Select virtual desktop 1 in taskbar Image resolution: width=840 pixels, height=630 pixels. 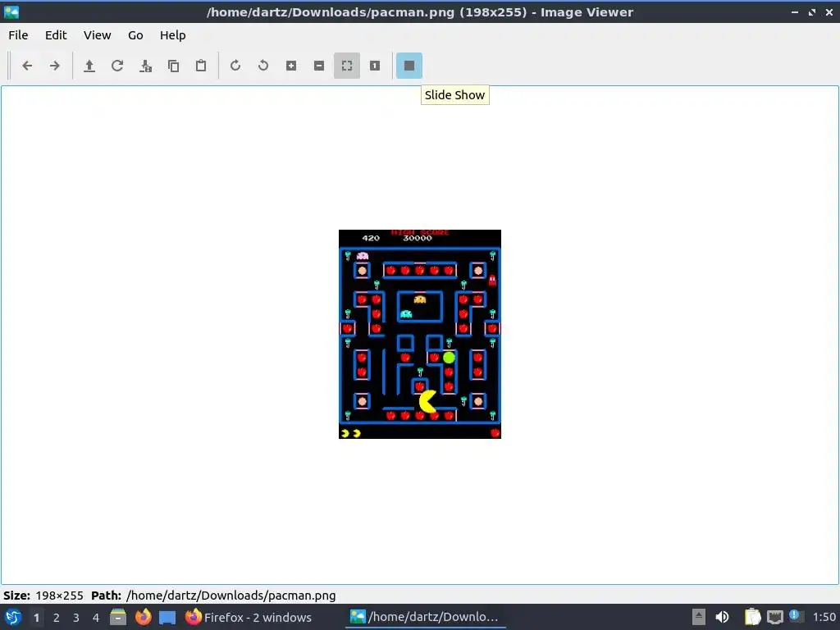point(36,618)
